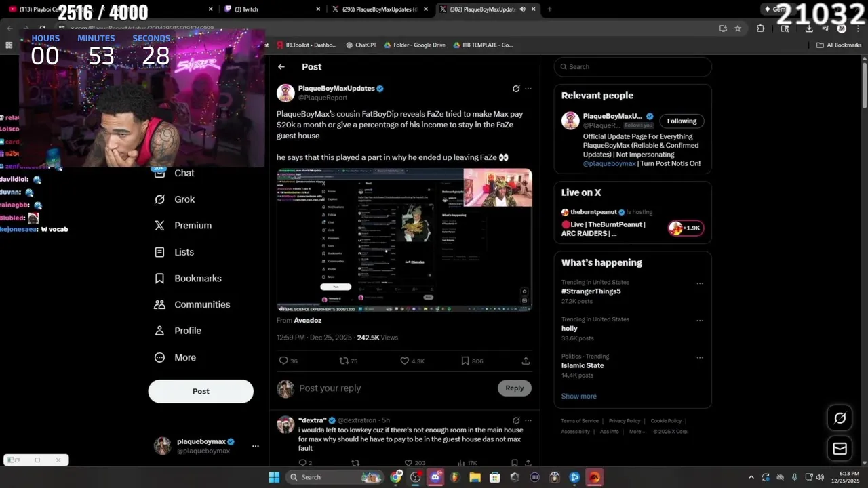Open the floating Messages envelope button
This screenshot has width=868, height=488.
click(x=840, y=448)
